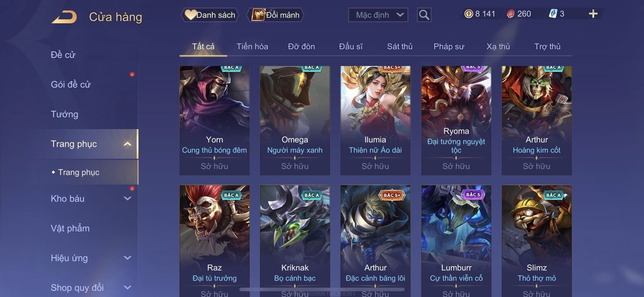Go to Tướng in the sidebar
The width and height of the screenshot is (644, 297).
coord(64,114)
